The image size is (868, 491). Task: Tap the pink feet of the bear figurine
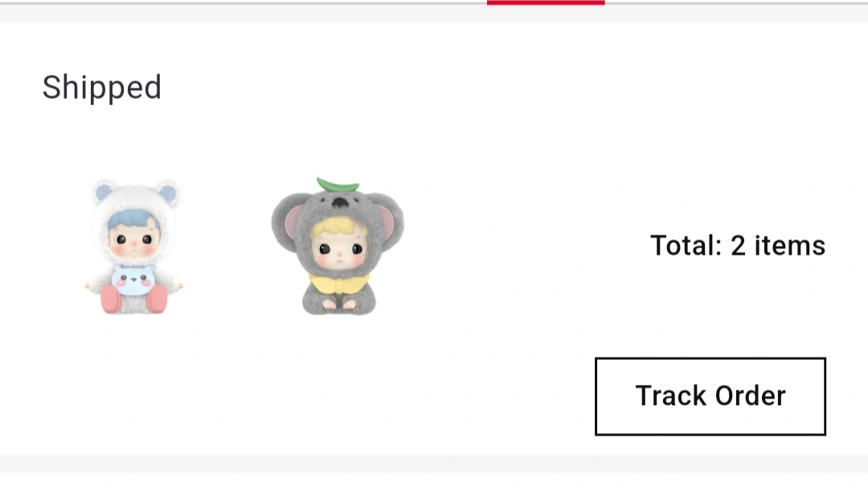[x=134, y=299]
